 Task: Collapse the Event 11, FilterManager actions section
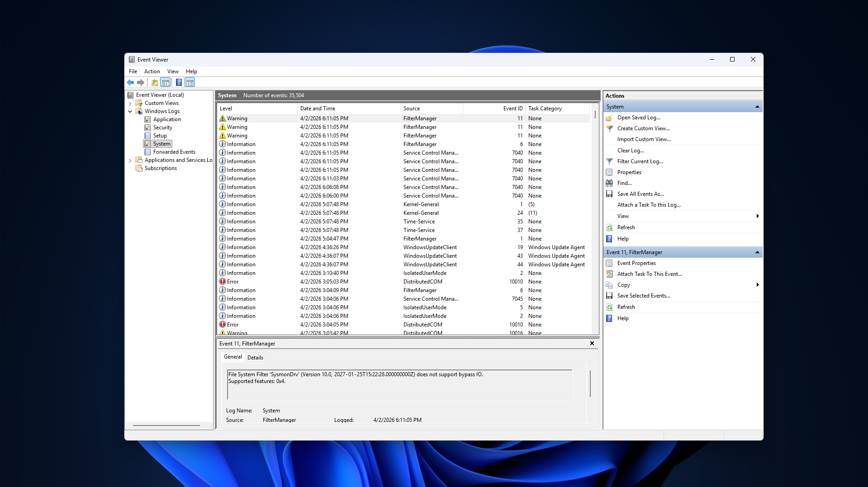[757, 252]
